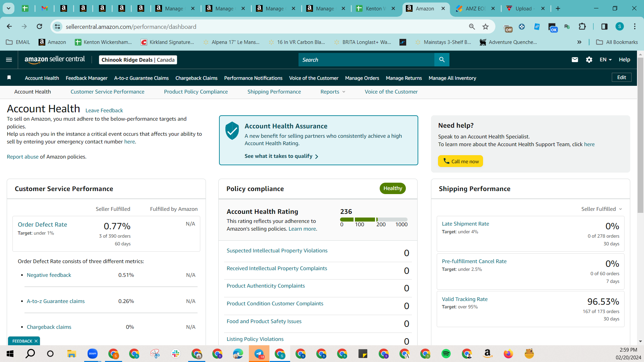This screenshot has height=362, width=644.
Task: View site information icon in address bar
Action: point(58,26)
